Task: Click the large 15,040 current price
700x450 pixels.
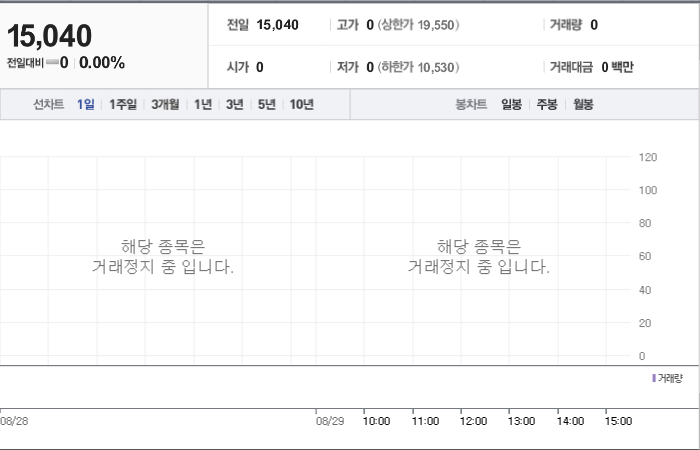Action: (x=49, y=36)
